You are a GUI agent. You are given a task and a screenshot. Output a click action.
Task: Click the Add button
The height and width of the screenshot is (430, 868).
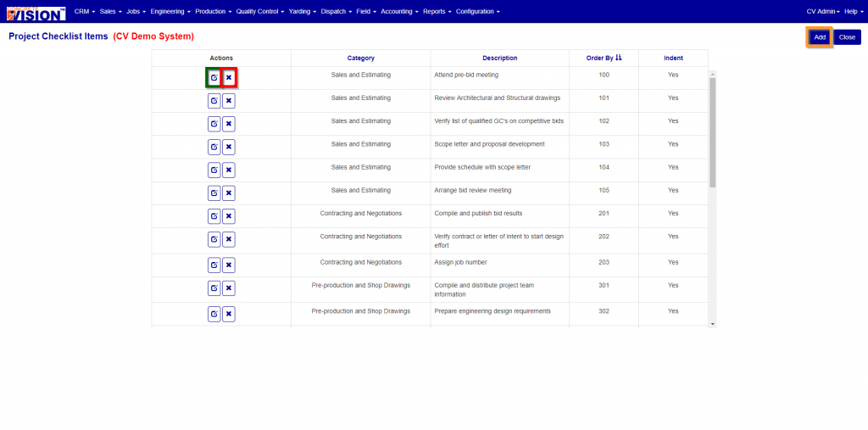[x=820, y=37]
